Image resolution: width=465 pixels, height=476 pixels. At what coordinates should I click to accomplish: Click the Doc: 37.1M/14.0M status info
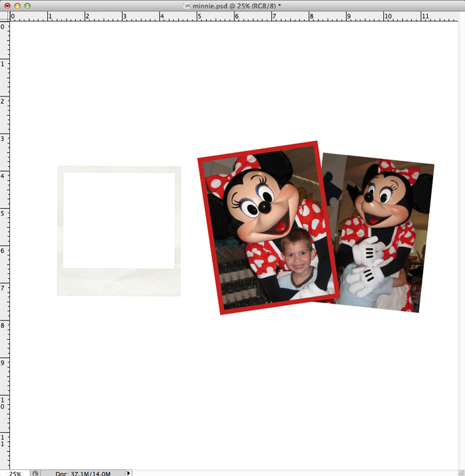[83, 473]
